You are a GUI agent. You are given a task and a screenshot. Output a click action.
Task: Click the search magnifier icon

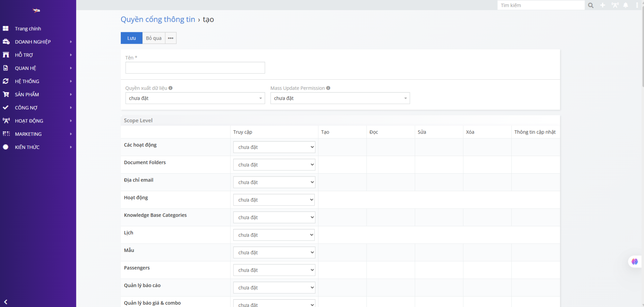(x=591, y=5)
